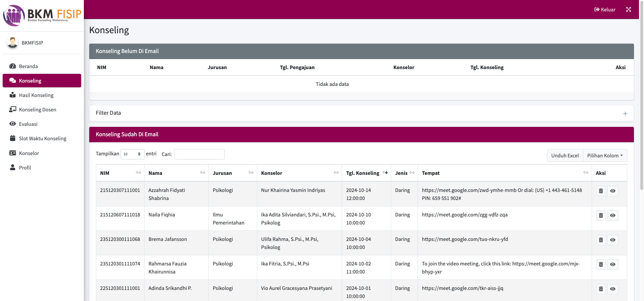Sort table by Konselor column arrows

point(336,173)
